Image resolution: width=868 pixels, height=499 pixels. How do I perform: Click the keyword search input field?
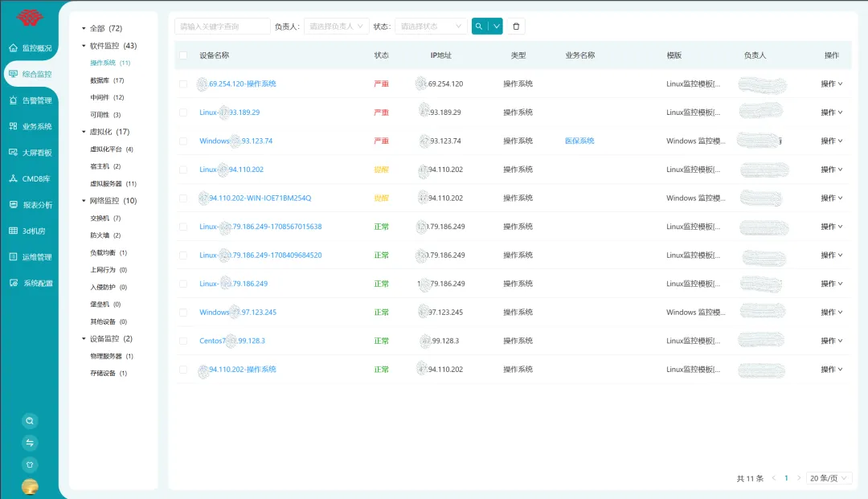point(223,26)
